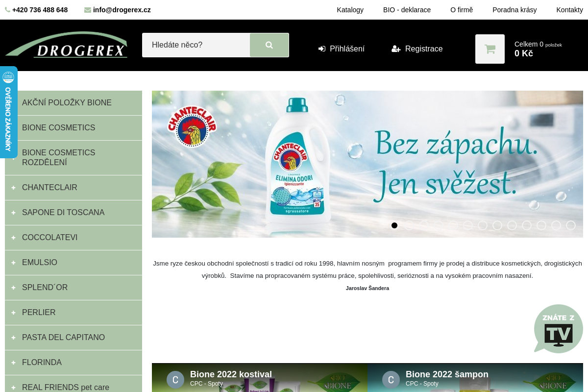The image size is (588, 392).
Task: Open the Bione 2022 šampon video title
Action: point(447,374)
